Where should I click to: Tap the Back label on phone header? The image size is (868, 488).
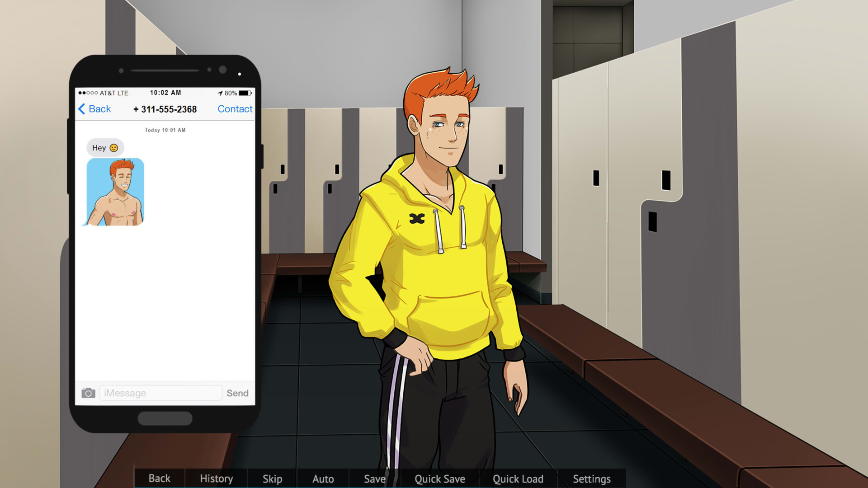[99, 109]
